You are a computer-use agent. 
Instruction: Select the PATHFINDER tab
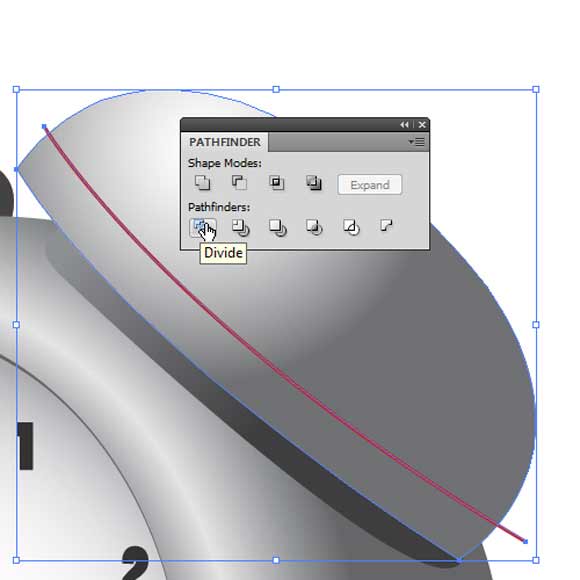click(225, 142)
